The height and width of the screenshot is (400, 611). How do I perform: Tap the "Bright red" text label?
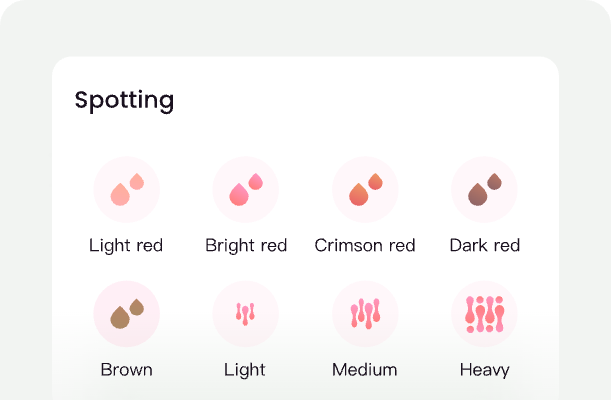click(x=246, y=245)
